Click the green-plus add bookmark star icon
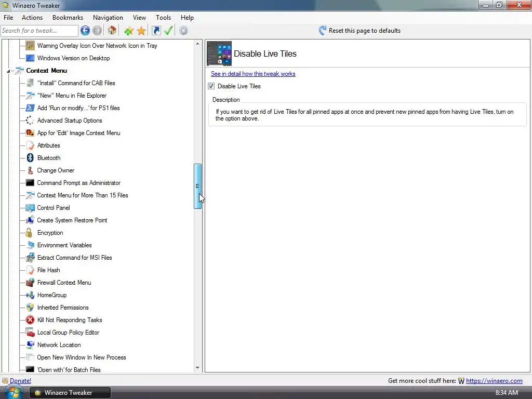Image resolution: width=532 pixels, height=399 pixels. tap(129, 31)
